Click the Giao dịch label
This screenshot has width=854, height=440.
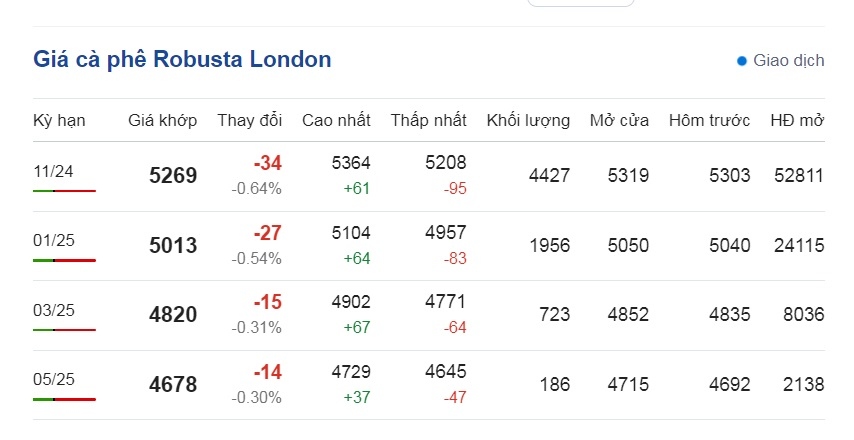pyautogui.click(x=788, y=60)
